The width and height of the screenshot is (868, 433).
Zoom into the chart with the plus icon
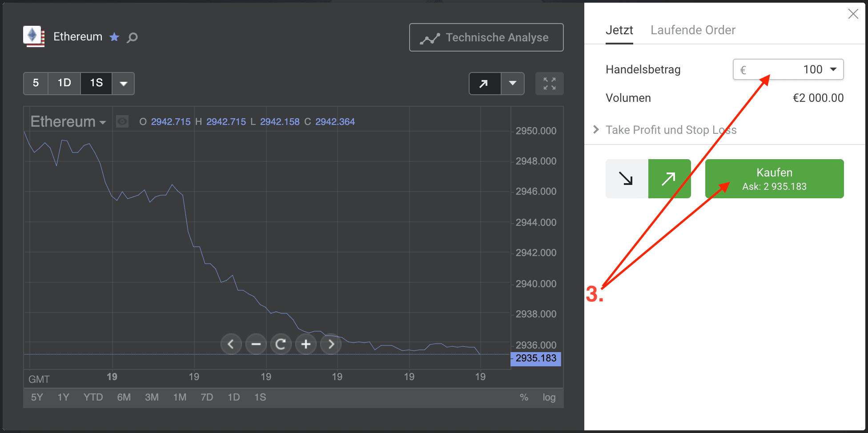pyautogui.click(x=305, y=344)
